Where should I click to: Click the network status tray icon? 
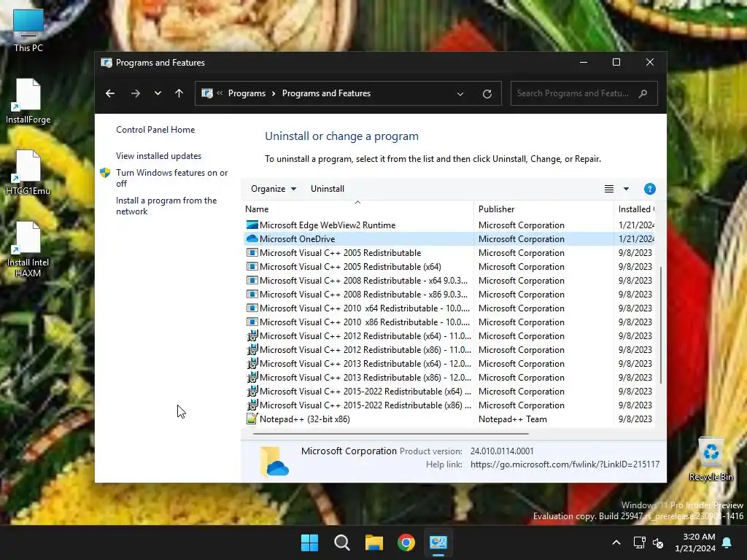(639, 542)
